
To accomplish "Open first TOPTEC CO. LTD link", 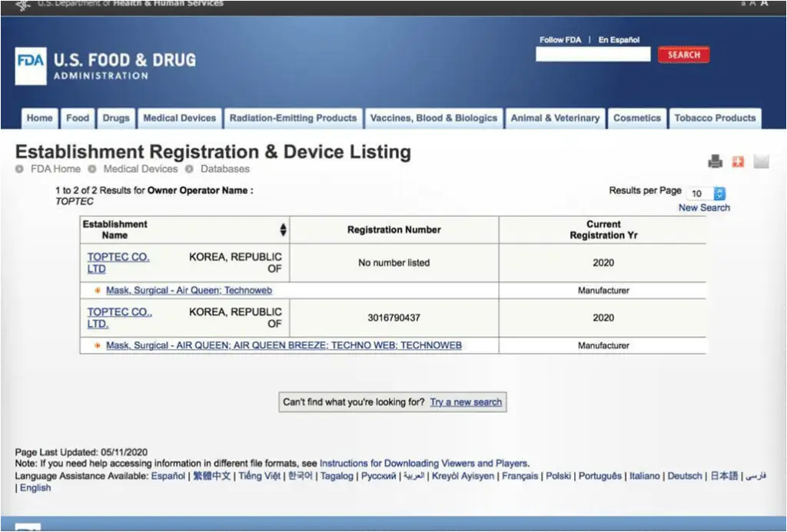I will point(118,263).
